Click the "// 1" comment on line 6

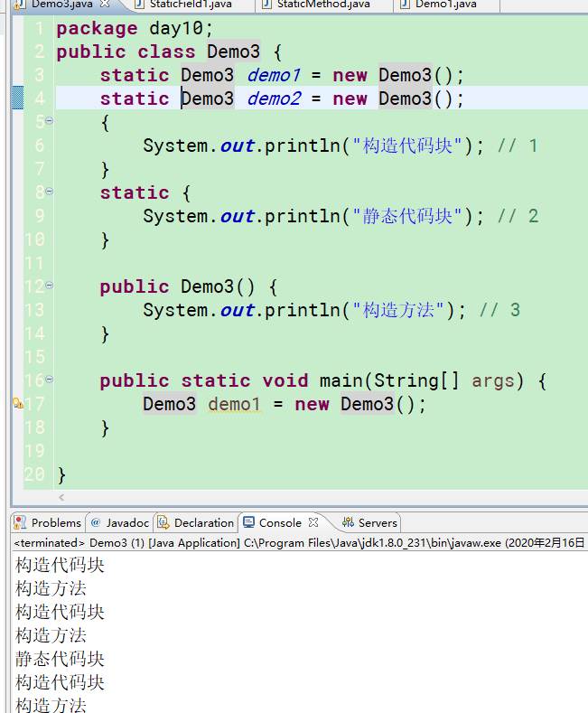pyautogui.click(x=518, y=146)
